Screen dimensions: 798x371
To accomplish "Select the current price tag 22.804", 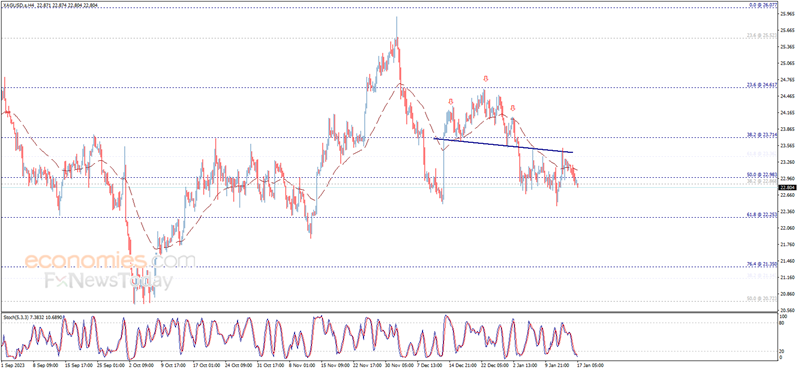I will point(786,187).
